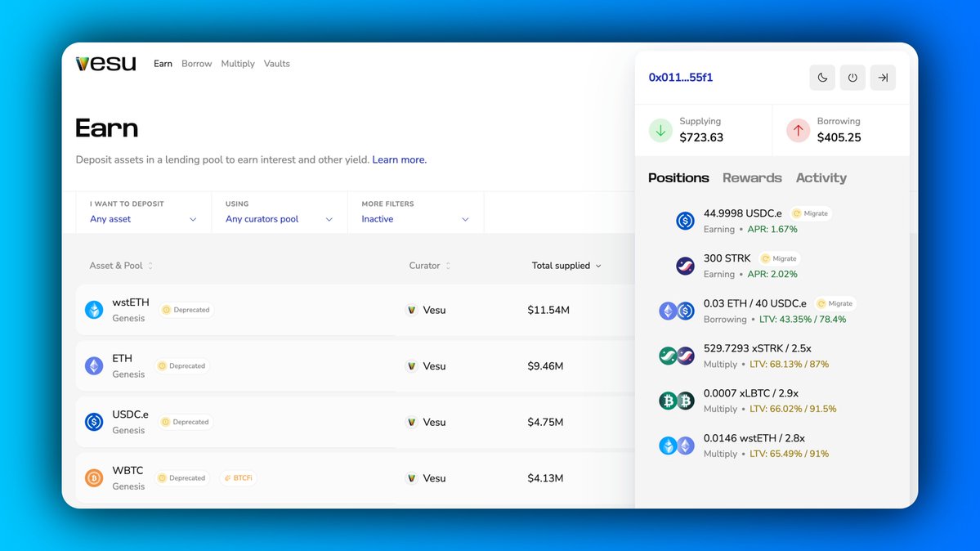Open the I Want To Deposit dropdown
Viewport: 980px width, 551px height.
[x=143, y=212]
